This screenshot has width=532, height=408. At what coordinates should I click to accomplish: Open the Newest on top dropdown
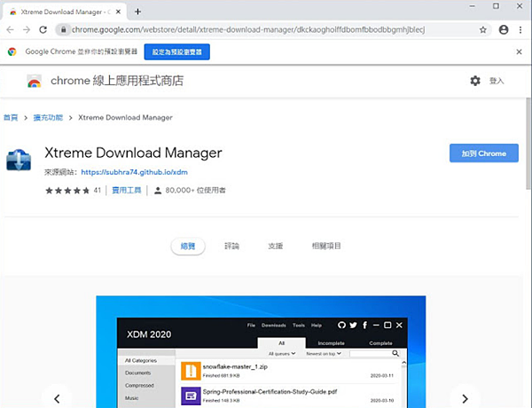coord(324,354)
